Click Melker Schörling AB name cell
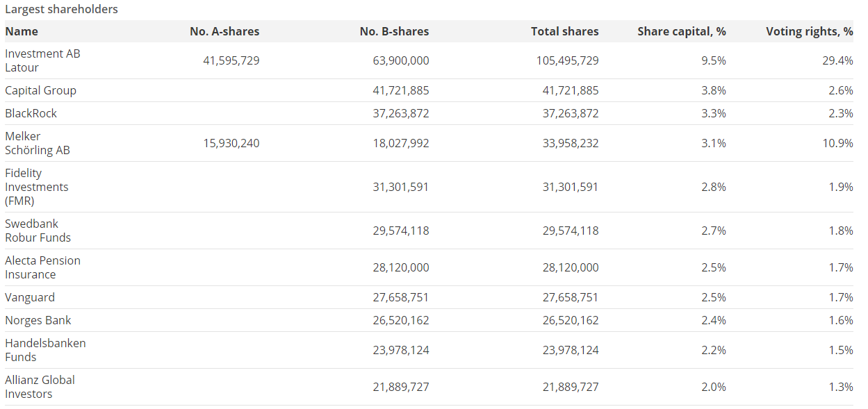Image resolution: width=868 pixels, height=409 pixels. coord(38,143)
